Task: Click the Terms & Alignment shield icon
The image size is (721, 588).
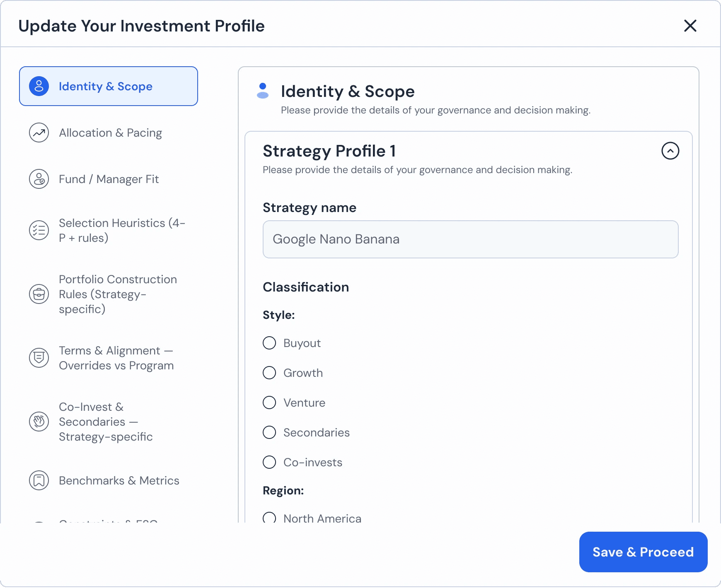Action: 39,358
